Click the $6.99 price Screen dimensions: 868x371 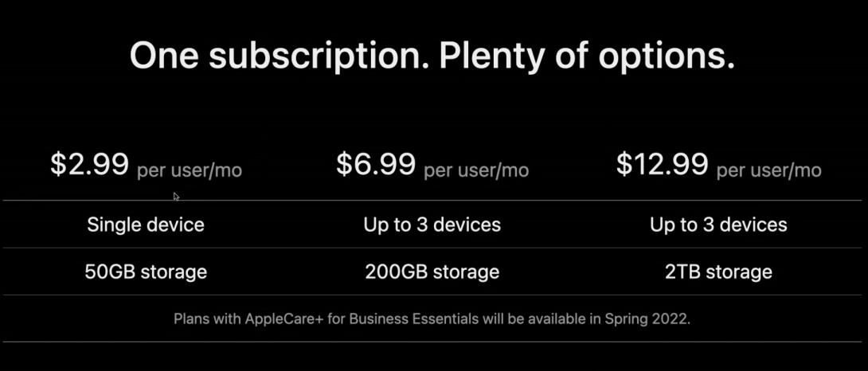[x=375, y=165]
